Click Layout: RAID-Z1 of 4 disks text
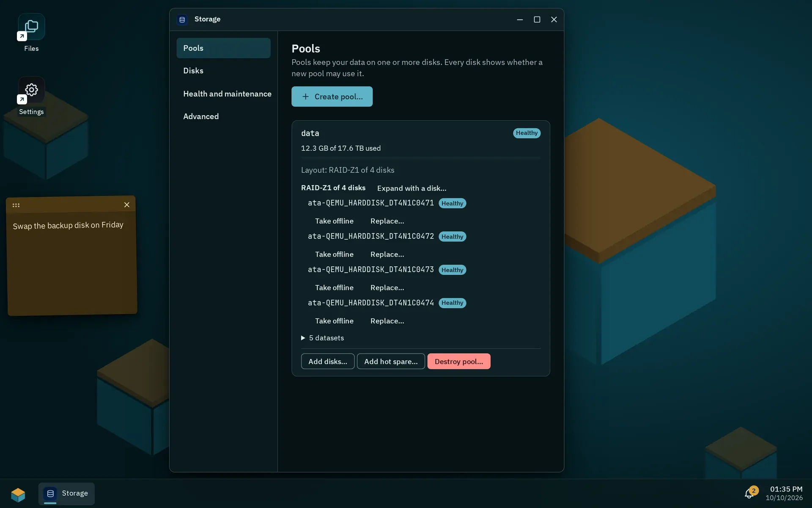The image size is (812, 508). (x=348, y=170)
